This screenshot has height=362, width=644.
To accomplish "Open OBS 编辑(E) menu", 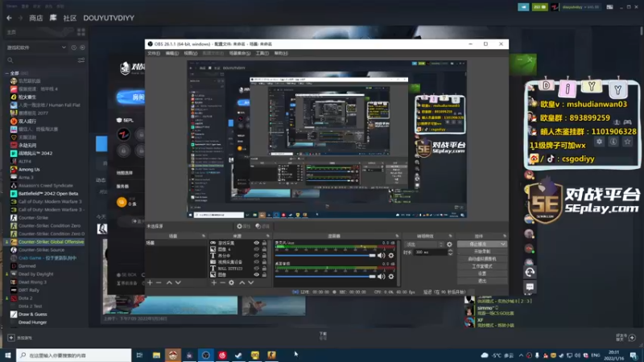I will click(172, 53).
